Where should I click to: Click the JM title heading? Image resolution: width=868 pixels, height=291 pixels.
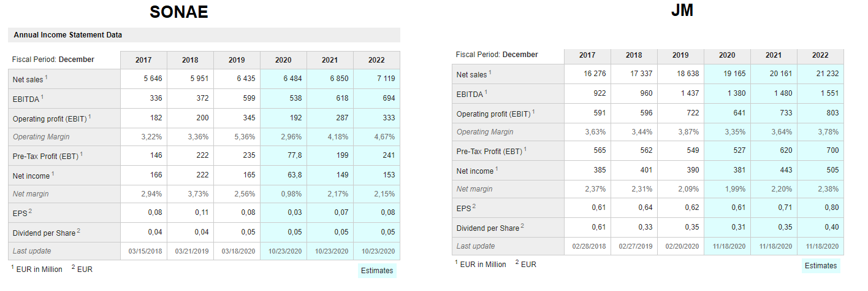coord(682,10)
